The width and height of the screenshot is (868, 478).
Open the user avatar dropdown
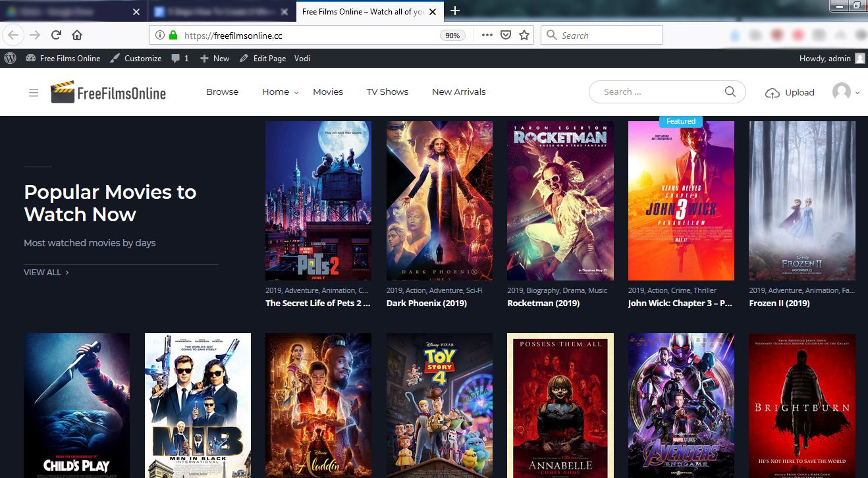click(846, 92)
